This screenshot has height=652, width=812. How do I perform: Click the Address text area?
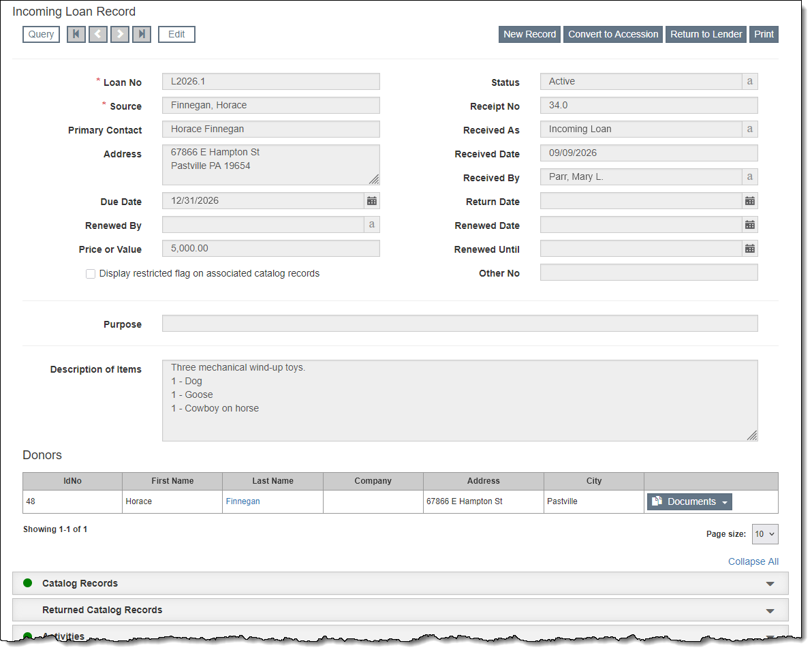pyautogui.click(x=271, y=165)
